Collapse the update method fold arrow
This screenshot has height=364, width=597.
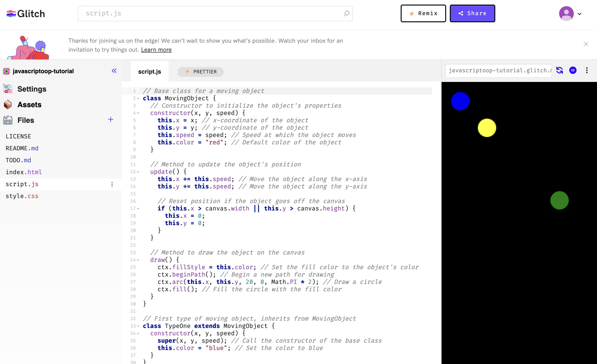pyautogui.click(x=138, y=172)
